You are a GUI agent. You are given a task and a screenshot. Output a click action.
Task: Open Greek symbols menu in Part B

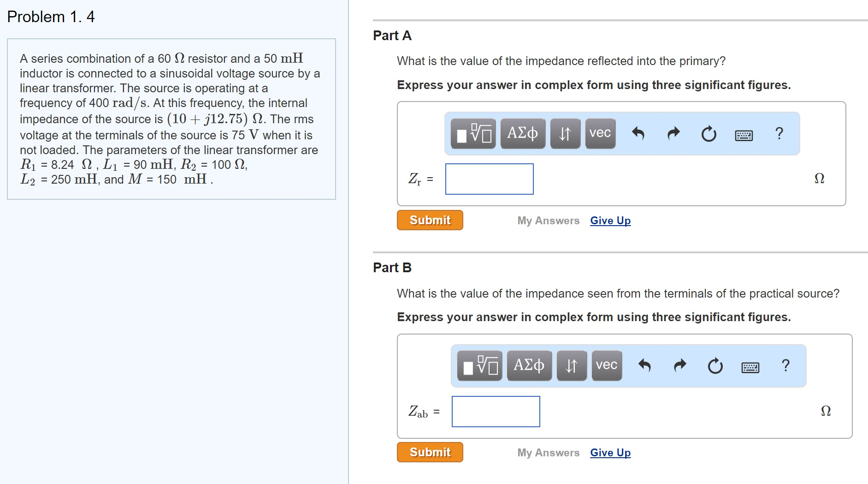pyautogui.click(x=529, y=366)
